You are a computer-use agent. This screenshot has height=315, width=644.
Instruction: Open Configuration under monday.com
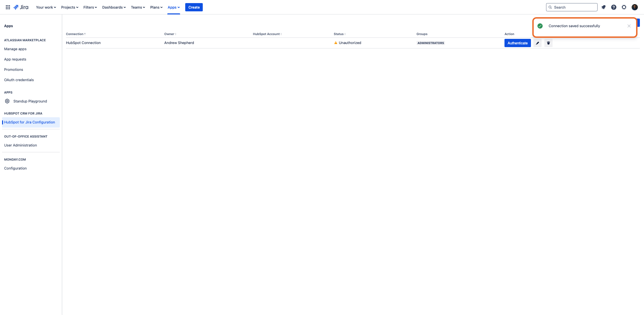(15, 169)
